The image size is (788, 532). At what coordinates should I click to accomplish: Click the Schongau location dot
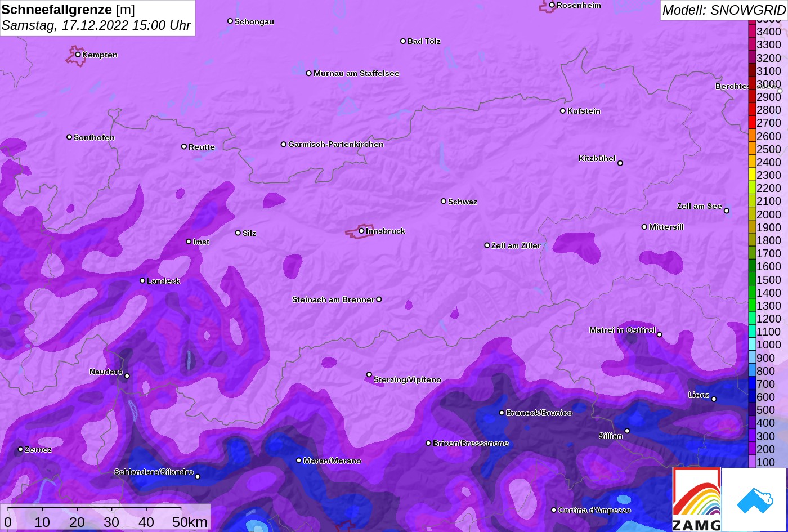(230, 21)
